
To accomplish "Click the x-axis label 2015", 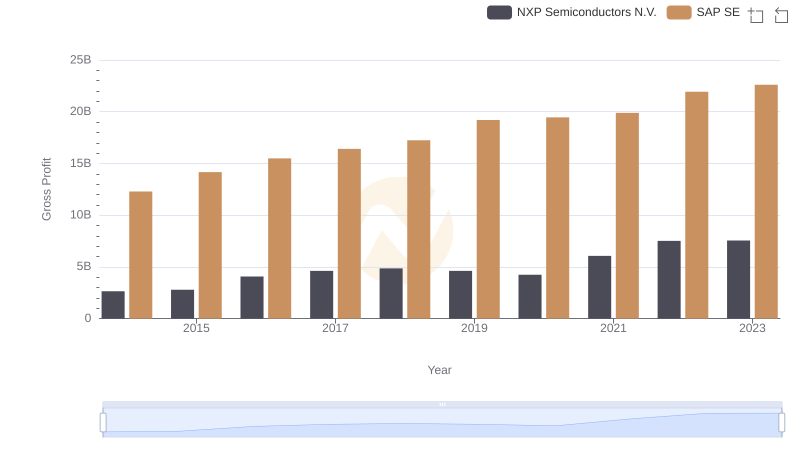I will click(x=196, y=328).
